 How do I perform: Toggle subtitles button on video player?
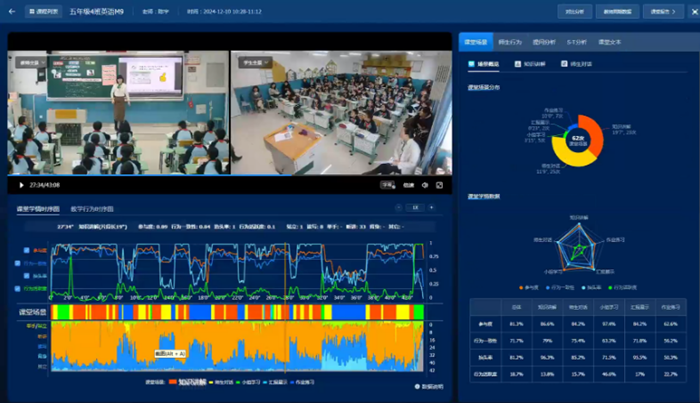[388, 185]
